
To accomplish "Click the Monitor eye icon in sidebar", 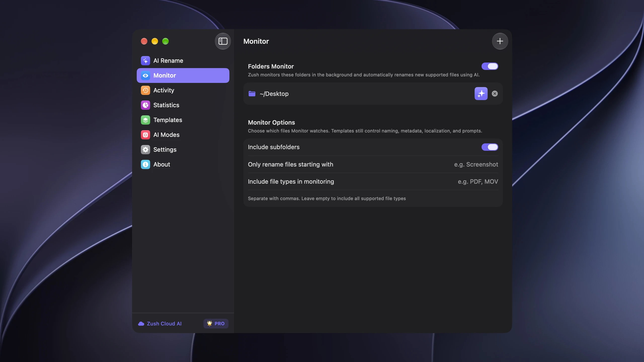I will coord(145,75).
